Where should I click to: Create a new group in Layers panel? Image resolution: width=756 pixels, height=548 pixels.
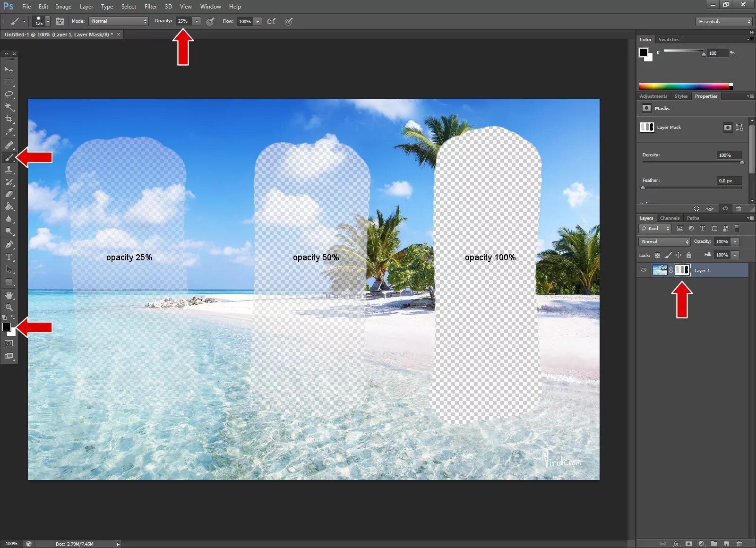(x=714, y=544)
